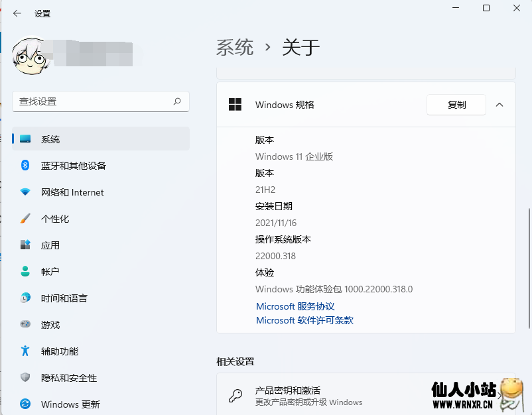Click the 复制 button
The image size is (532, 415).
456,105
